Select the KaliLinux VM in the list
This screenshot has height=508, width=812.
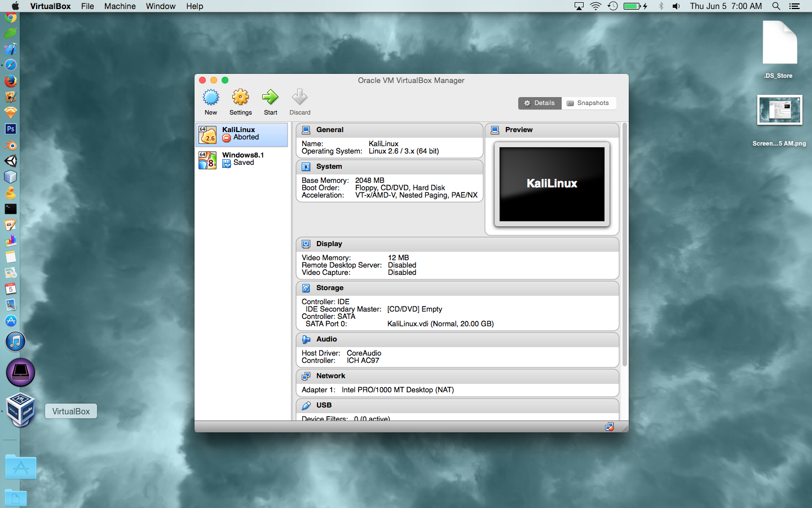tap(242, 135)
